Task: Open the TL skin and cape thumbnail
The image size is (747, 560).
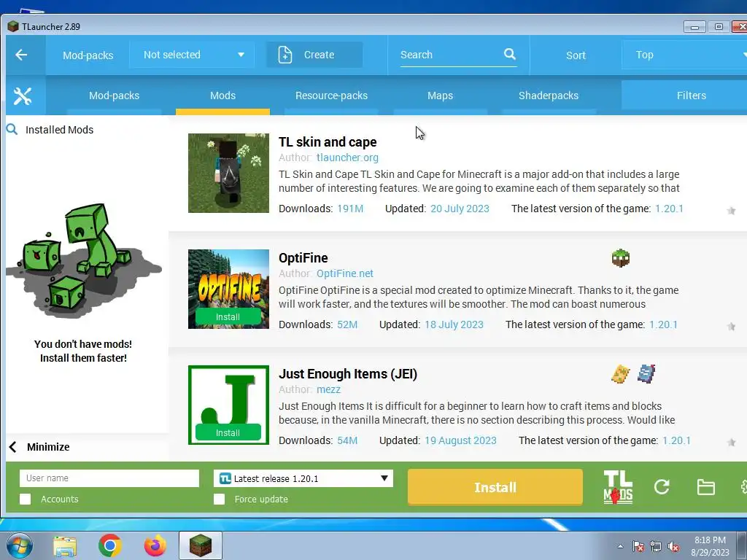Action: pyautogui.click(x=228, y=173)
